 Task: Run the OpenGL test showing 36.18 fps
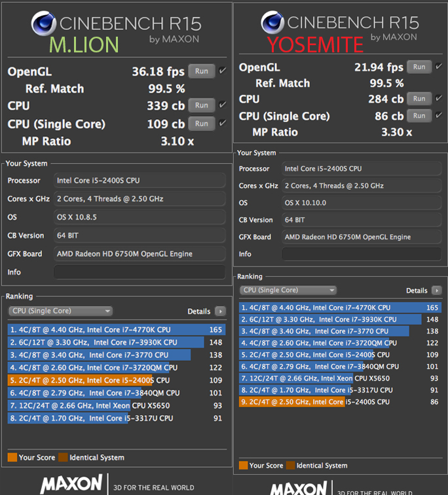click(x=202, y=71)
